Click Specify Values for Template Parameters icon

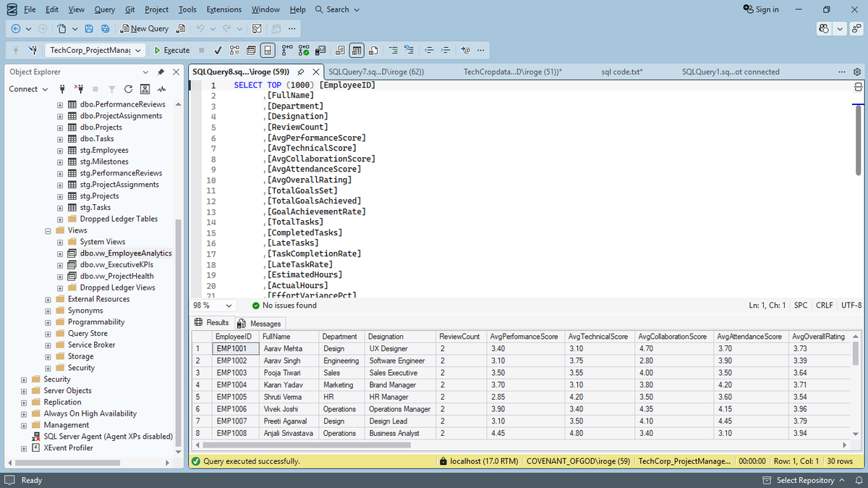(x=465, y=51)
